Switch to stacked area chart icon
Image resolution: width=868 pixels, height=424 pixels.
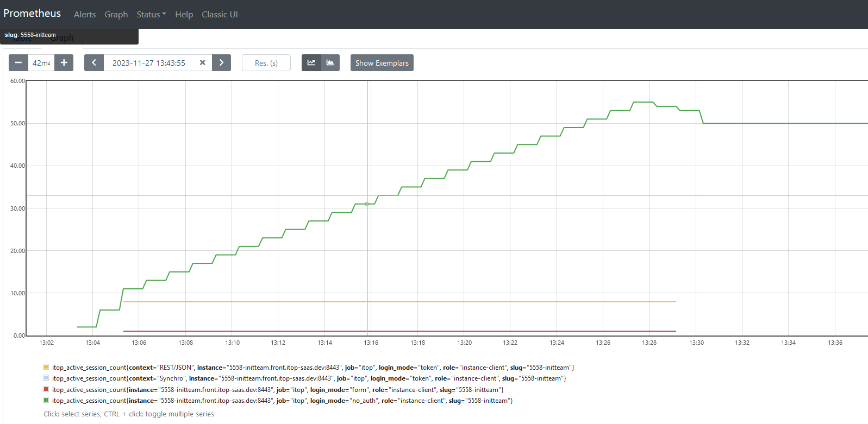point(330,63)
